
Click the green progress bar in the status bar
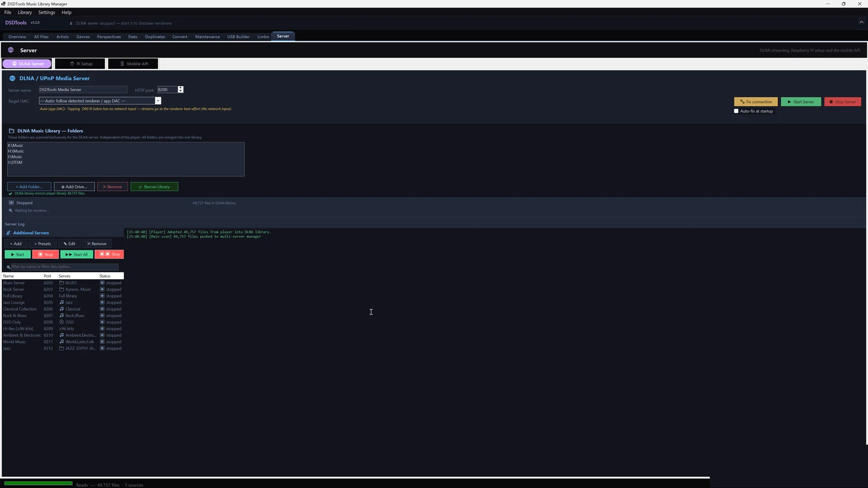coord(38,483)
